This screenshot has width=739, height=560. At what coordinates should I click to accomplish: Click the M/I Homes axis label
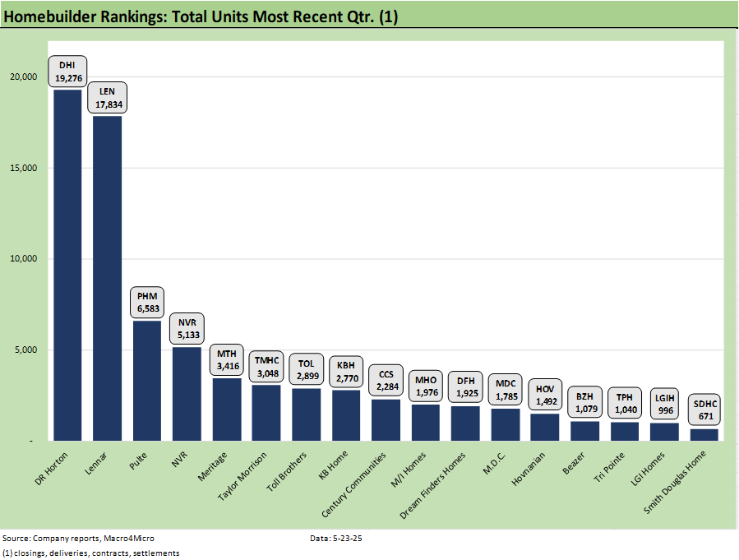tap(409, 469)
